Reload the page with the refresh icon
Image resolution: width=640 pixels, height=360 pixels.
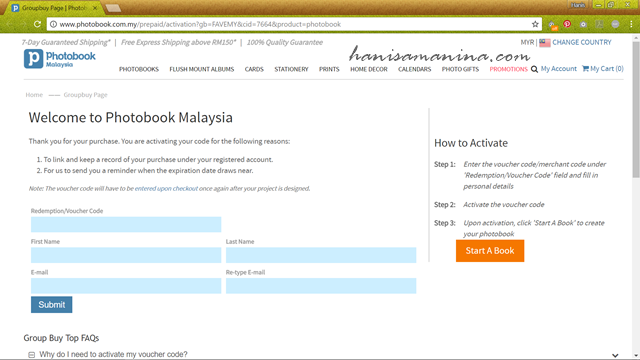point(37,24)
